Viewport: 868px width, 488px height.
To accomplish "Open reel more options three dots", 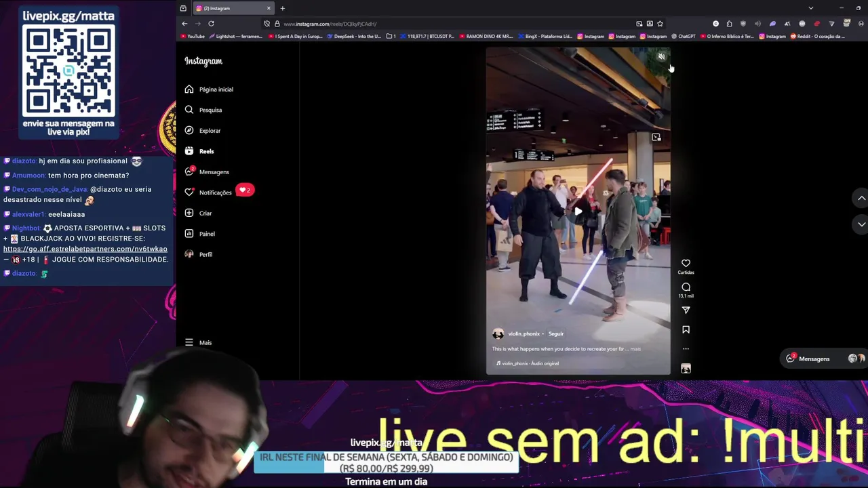I will 686,349.
